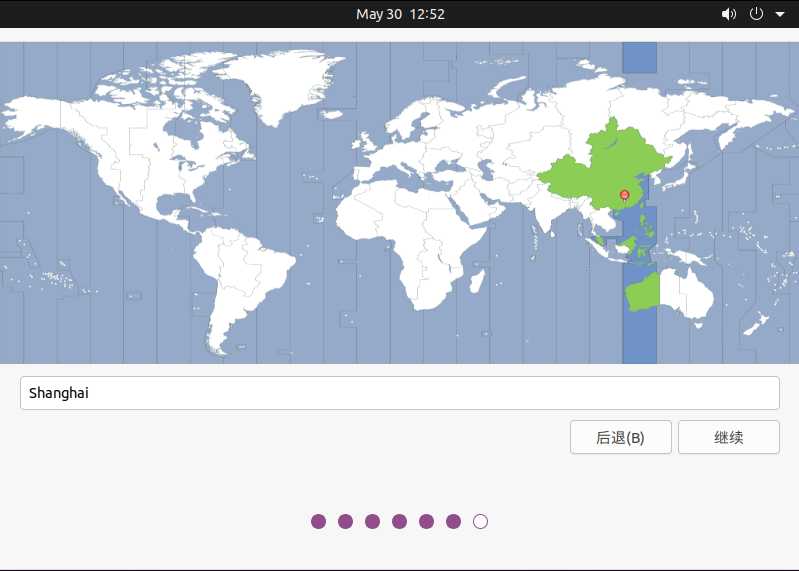The image size is (799, 571).
Task: Click the power icon in top bar
Action: 756,14
